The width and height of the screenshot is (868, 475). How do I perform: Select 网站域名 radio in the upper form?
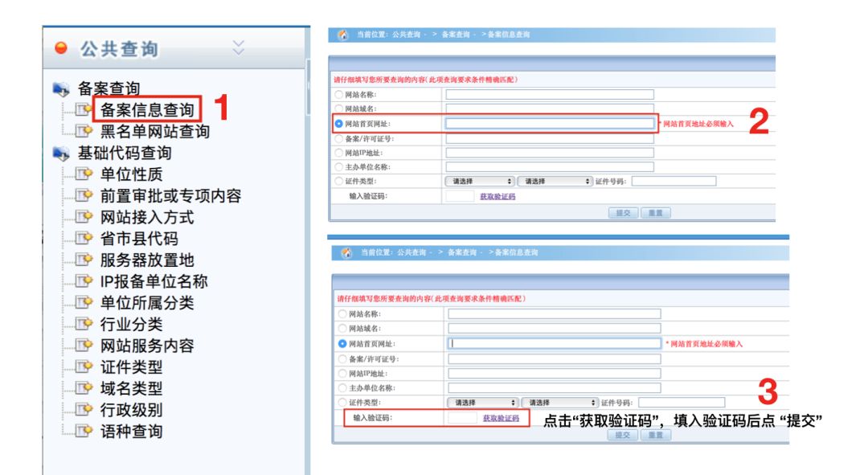pos(339,109)
